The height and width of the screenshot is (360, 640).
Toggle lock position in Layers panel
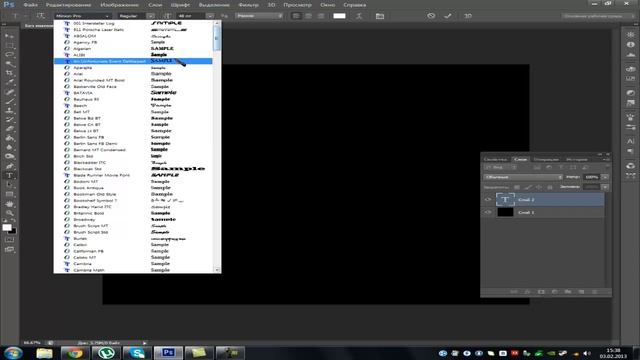tap(539, 187)
